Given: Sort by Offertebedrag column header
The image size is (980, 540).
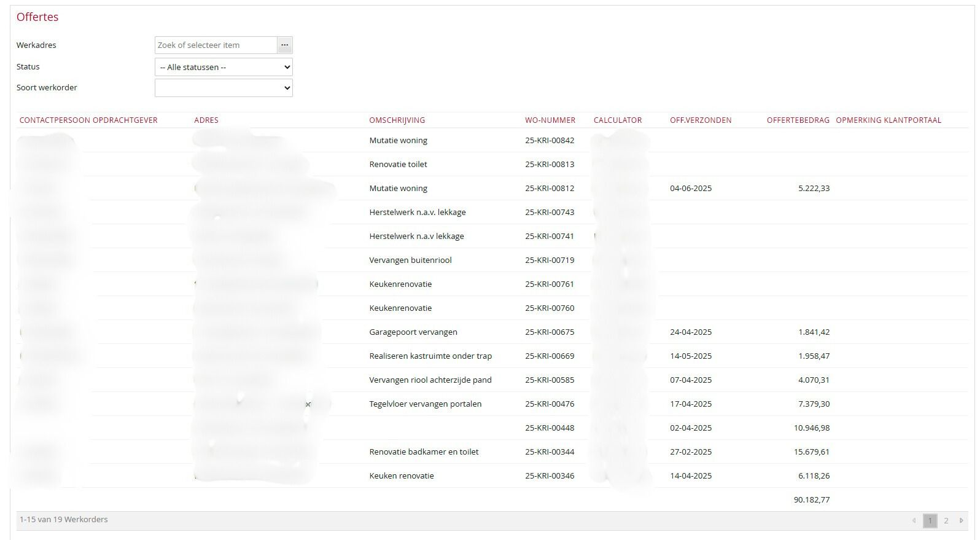Looking at the screenshot, I should coord(798,120).
